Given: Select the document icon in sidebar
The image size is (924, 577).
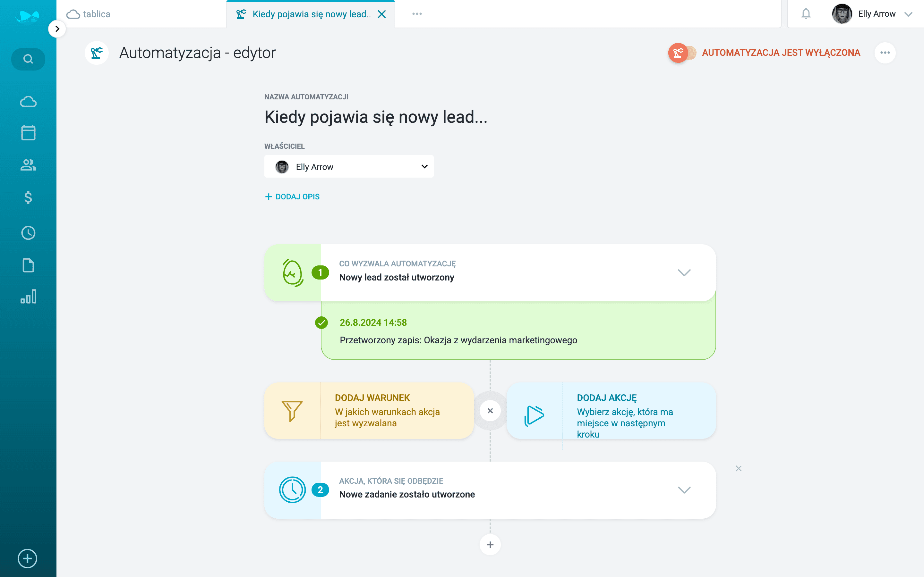Looking at the screenshot, I should click(x=28, y=265).
